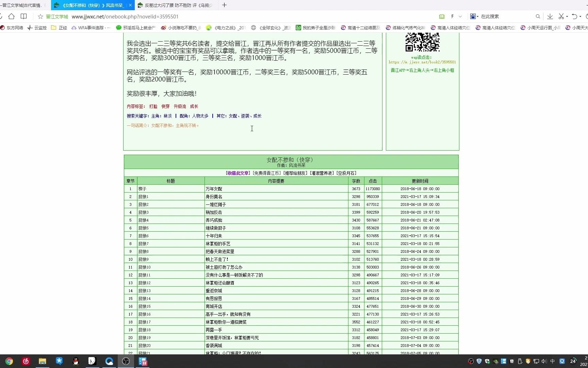Open chapter 厨娘1
The width and height of the screenshot is (588, 368).
143,197
